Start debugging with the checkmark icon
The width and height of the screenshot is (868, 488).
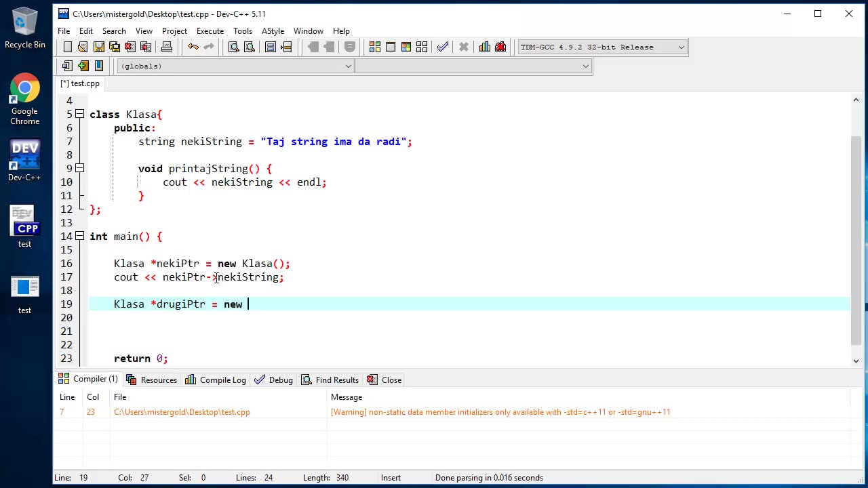tap(443, 47)
